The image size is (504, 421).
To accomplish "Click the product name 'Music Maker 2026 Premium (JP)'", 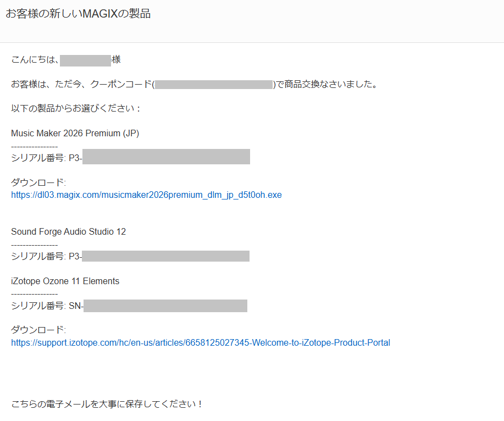I will [75, 134].
